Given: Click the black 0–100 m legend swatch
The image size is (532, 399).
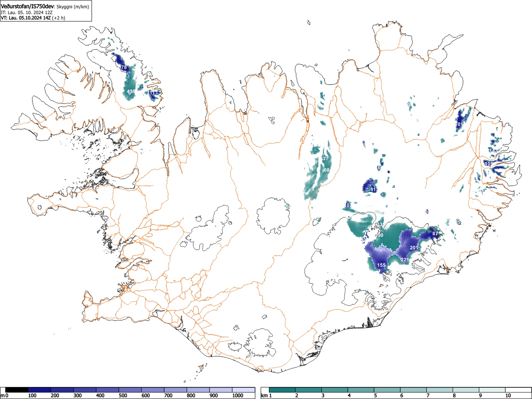Looking at the screenshot, I should click(17, 390).
